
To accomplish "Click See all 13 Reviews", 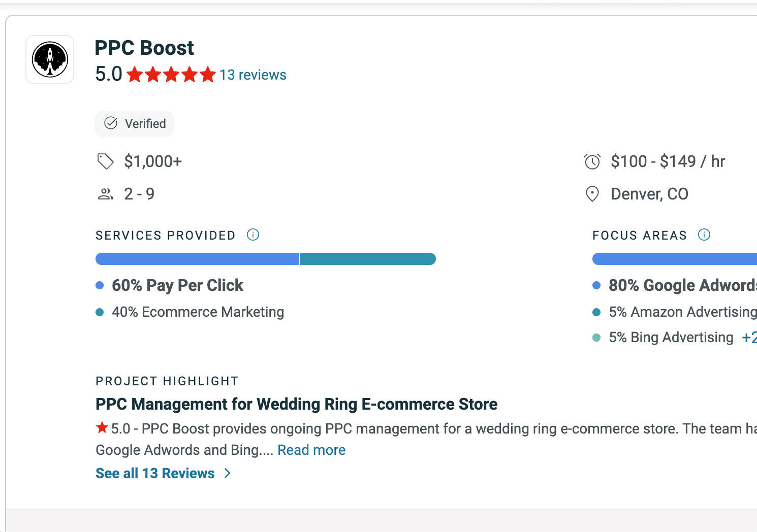I will pyautogui.click(x=156, y=473).
